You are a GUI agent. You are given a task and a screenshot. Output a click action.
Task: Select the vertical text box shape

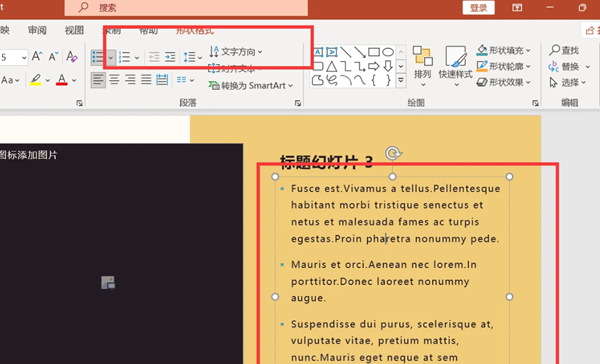(332, 52)
